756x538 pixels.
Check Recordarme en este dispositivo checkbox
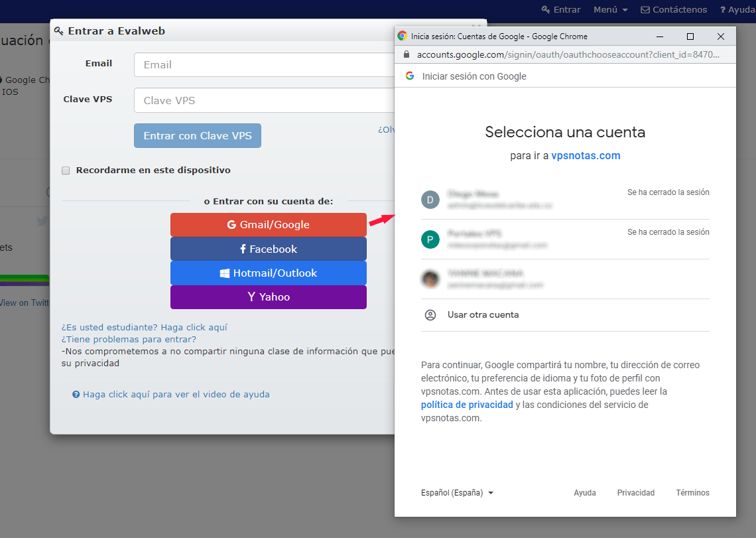(x=66, y=170)
